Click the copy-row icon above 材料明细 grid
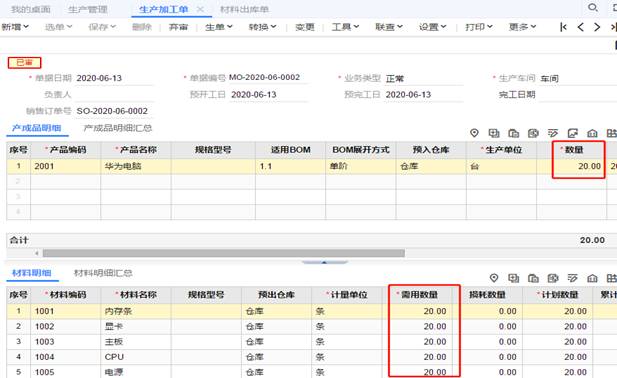 pos(533,278)
